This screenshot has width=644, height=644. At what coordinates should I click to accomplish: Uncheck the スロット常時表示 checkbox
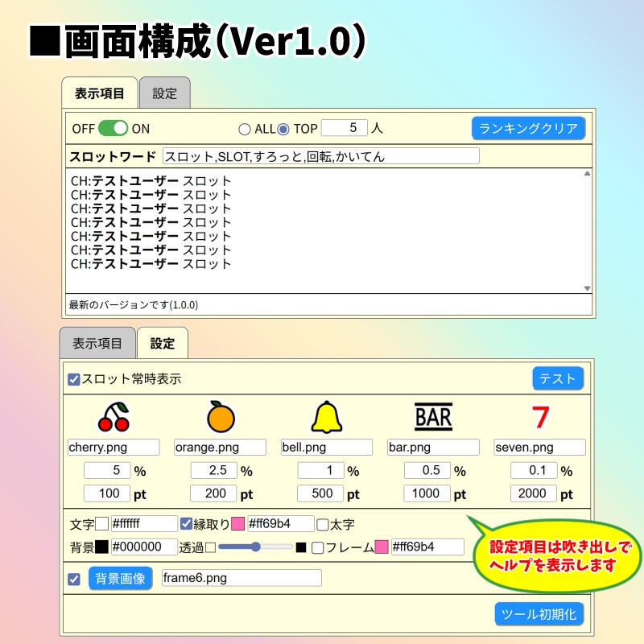pos(73,378)
